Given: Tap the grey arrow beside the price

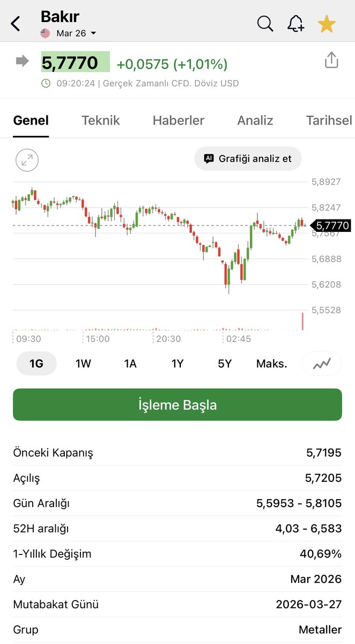Looking at the screenshot, I should coord(23,61).
